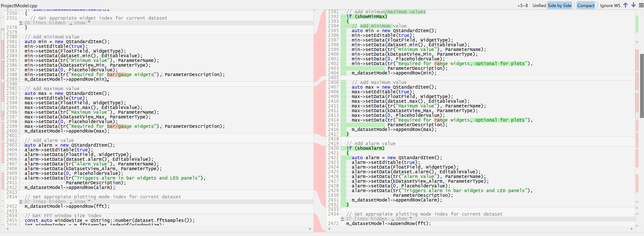Viewport: 644px width, 236px height.
Task: Click the +5~8 change count label
Action: click(522, 5)
